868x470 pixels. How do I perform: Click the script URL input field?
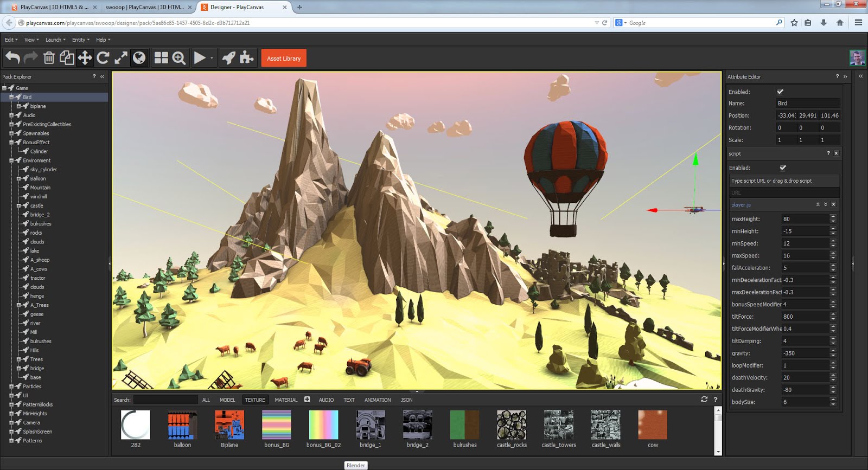(784, 193)
